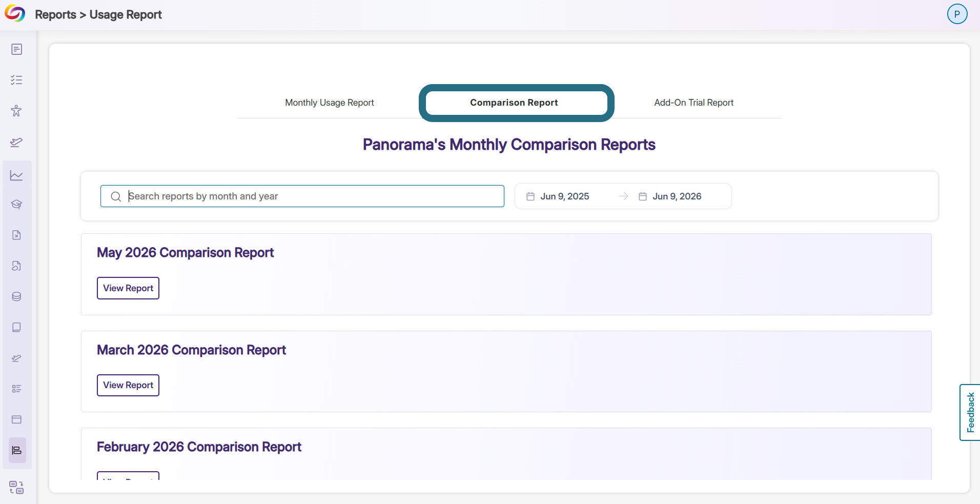The height and width of the screenshot is (504, 980).
Task: Open the Feedback side tab
Action: tap(970, 412)
